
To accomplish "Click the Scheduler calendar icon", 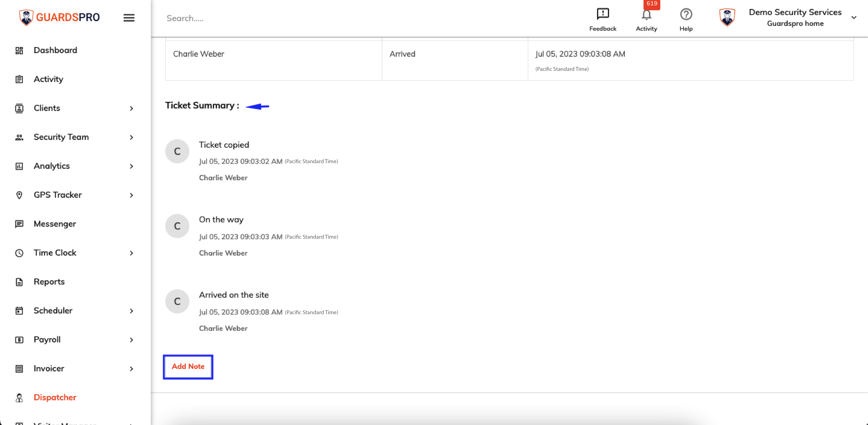I will 19,311.
